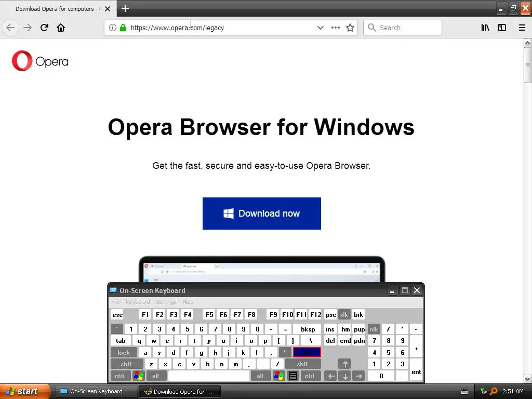
Task: Toggle the left shft key
Action: pyautogui.click(x=126, y=364)
